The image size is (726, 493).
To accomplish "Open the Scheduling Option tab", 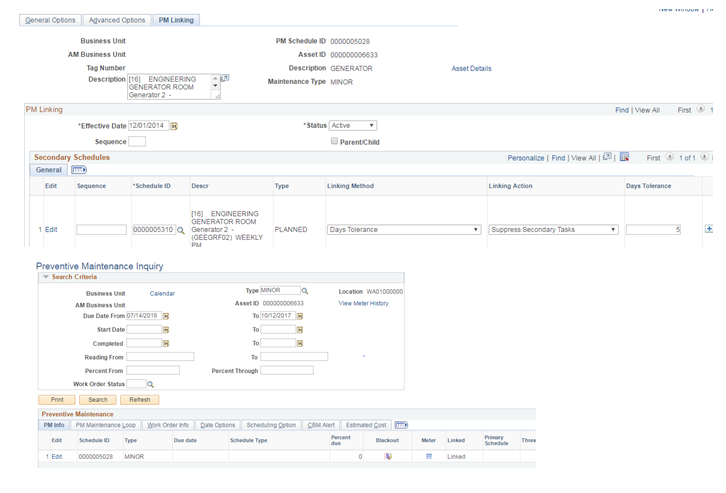I will point(271,425).
